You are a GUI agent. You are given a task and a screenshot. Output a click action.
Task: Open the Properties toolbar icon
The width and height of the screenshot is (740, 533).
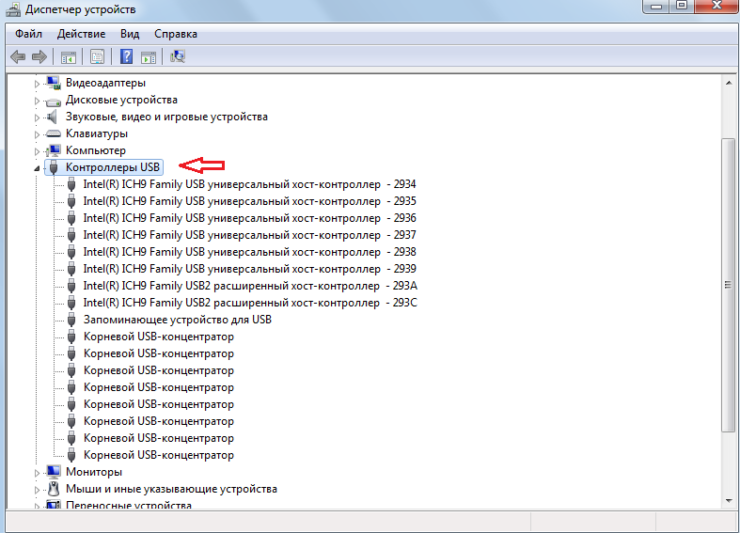(x=97, y=57)
